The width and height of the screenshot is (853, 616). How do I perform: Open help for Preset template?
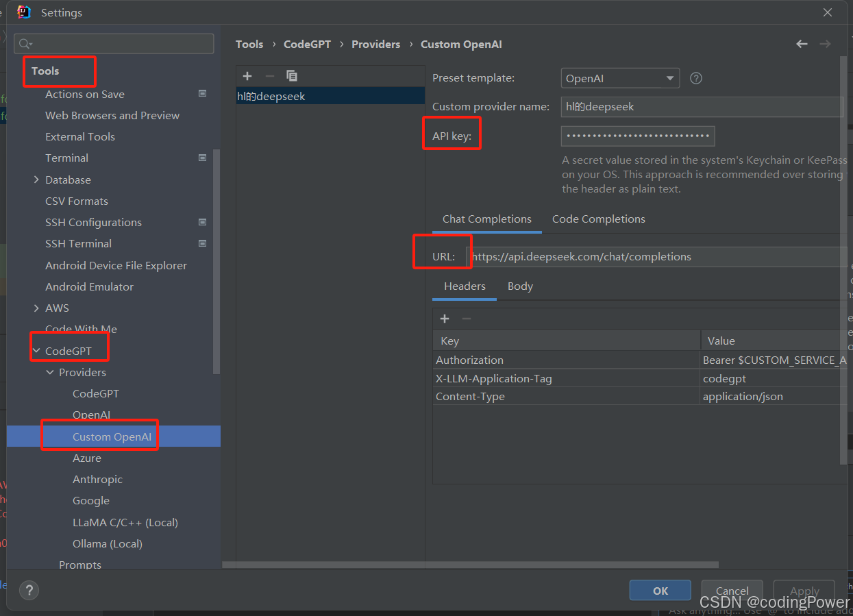pyautogui.click(x=696, y=78)
